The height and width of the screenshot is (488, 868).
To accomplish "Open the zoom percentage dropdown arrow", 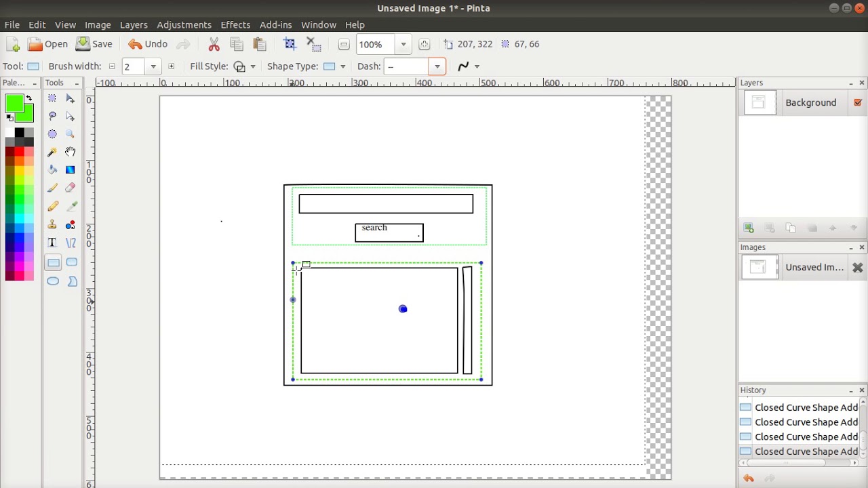I will (403, 45).
